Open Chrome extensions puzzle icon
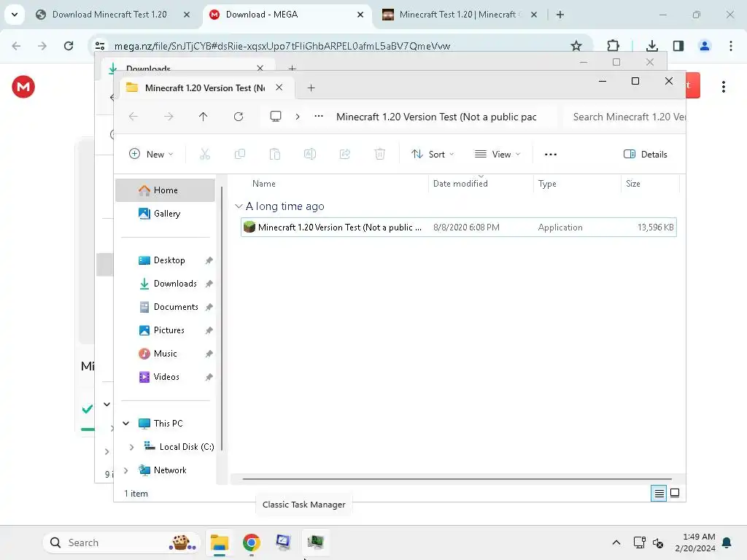The image size is (747, 560). coord(613,46)
